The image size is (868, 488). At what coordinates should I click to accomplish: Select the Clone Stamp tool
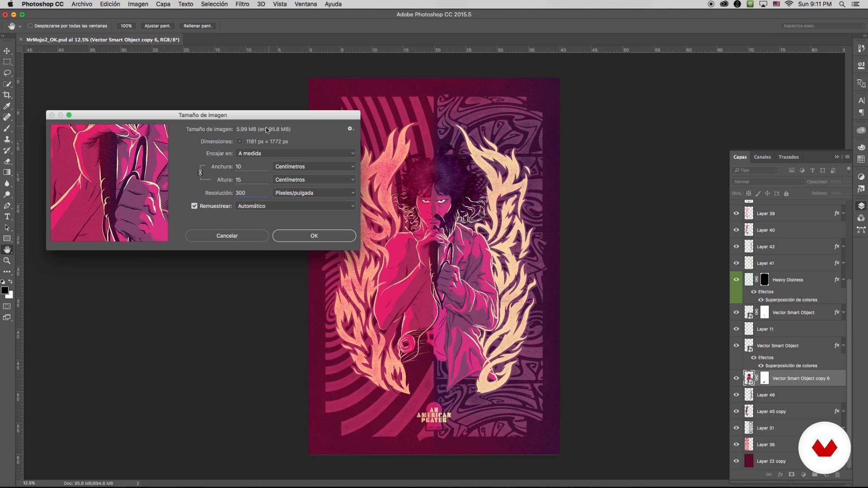pyautogui.click(x=7, y=139)
